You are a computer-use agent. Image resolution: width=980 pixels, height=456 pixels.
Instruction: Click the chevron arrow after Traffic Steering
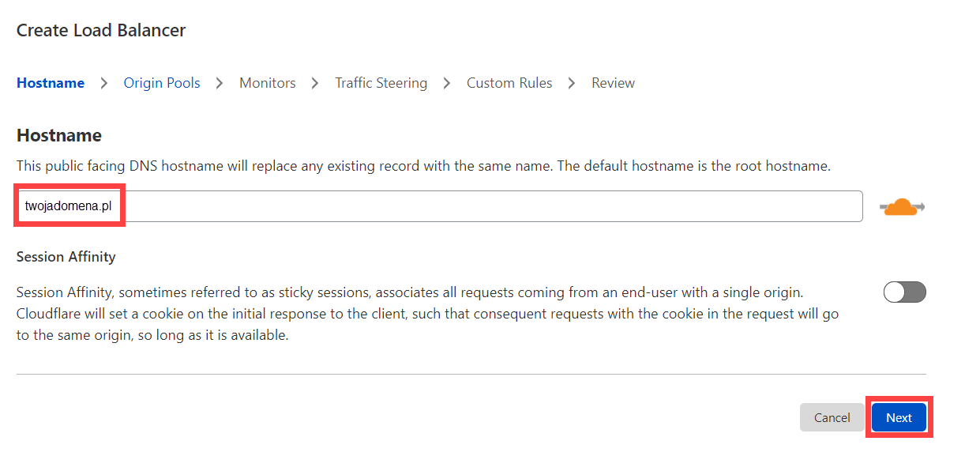(447, 83)
